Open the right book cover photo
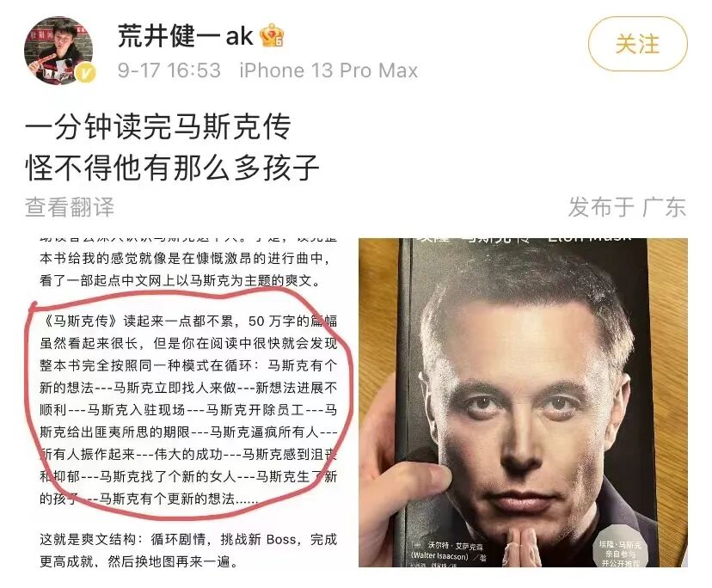The width and height of the screenshot is (712, 588). coord(523,403)
